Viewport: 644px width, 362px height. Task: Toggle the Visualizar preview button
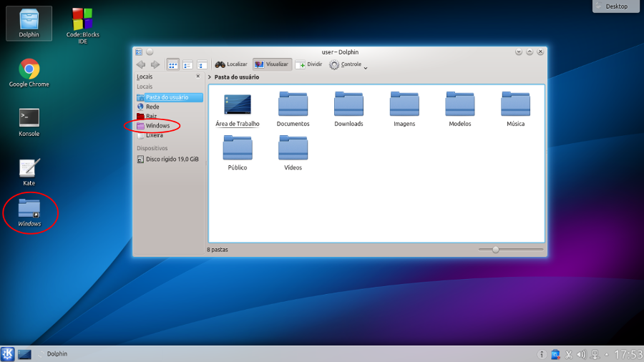272,64
